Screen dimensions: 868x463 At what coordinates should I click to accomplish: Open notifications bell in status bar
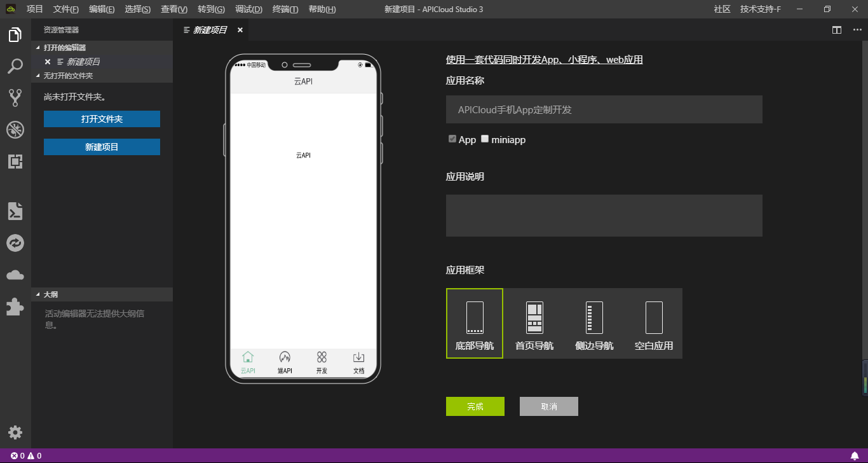(x=855, y=456)
